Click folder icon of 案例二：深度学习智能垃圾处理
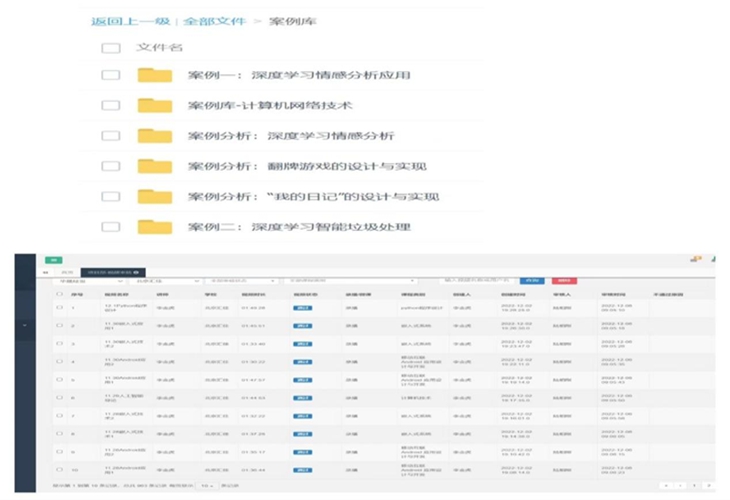This screenshot has width=730, height=500. tap(155, 227)
